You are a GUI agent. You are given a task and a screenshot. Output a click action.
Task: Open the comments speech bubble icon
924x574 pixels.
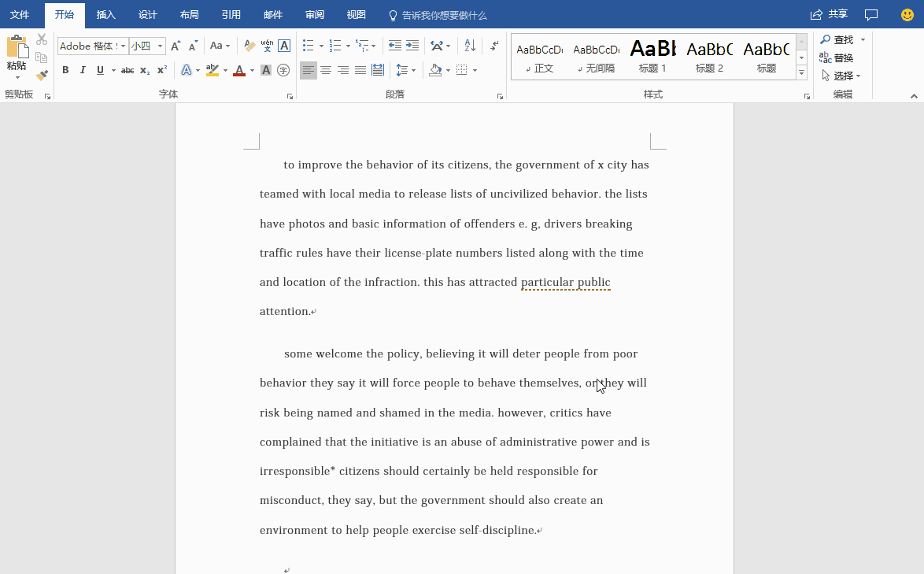coord(871,15)
